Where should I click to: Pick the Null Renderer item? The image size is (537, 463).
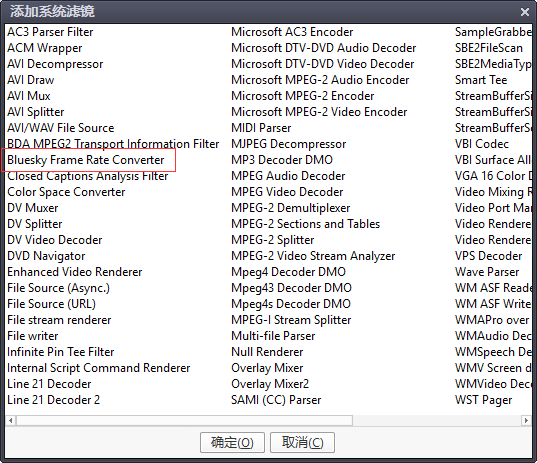[267, 352]
